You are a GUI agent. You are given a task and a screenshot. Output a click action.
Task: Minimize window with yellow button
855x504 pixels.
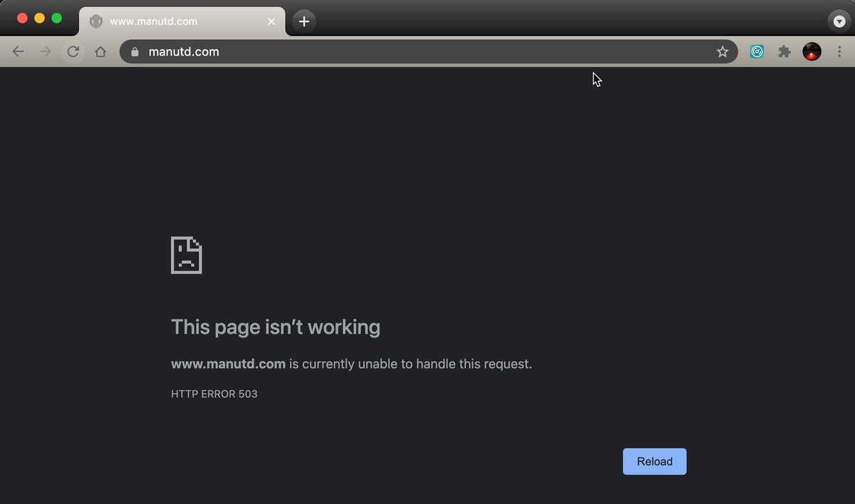40,19
